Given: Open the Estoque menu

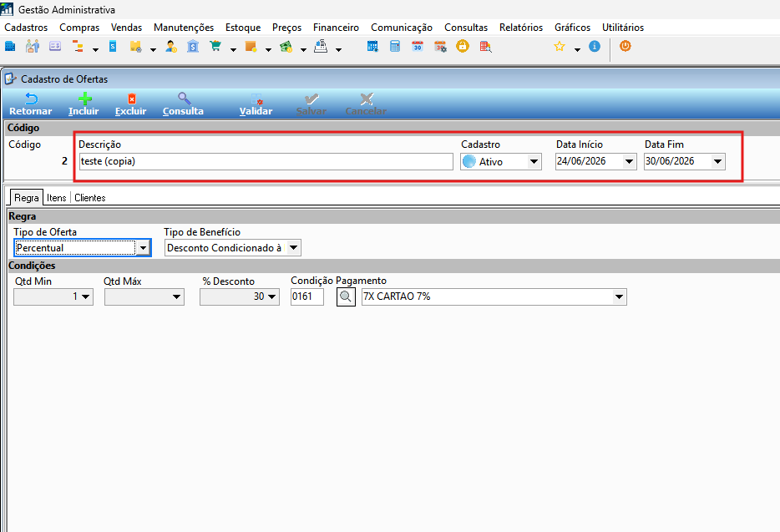Looking at the screenshot, I should coord(243,28).
